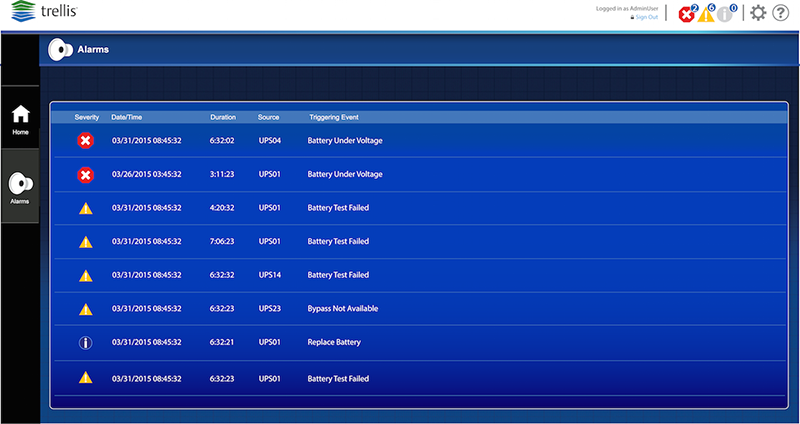Sort by Duration column header
The width and height of the screenshot is (800, 424).
coord(223,117)
